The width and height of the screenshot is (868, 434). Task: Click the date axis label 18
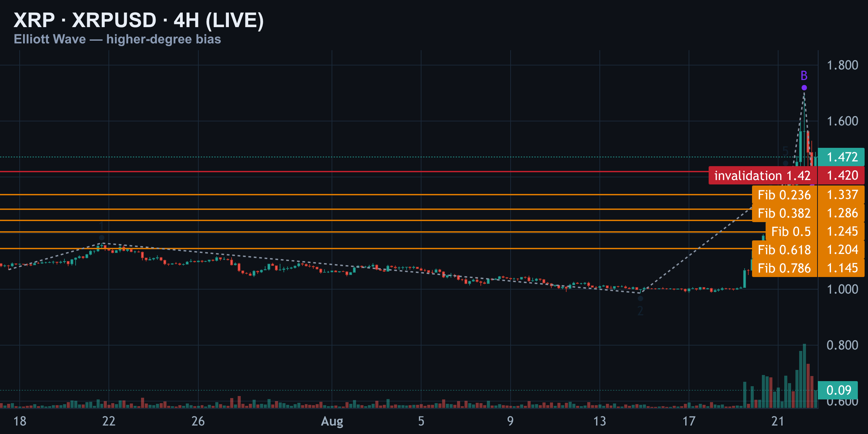click(20, 421)
